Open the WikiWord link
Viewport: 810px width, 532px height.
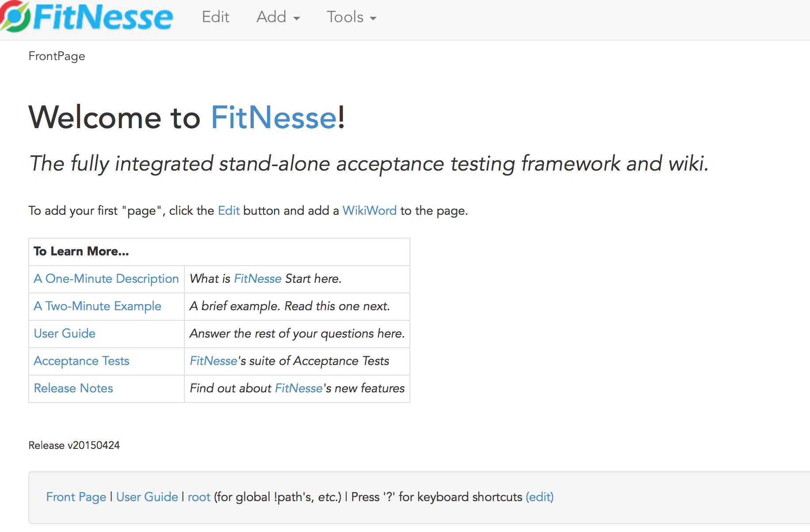(x=370, y=210)
